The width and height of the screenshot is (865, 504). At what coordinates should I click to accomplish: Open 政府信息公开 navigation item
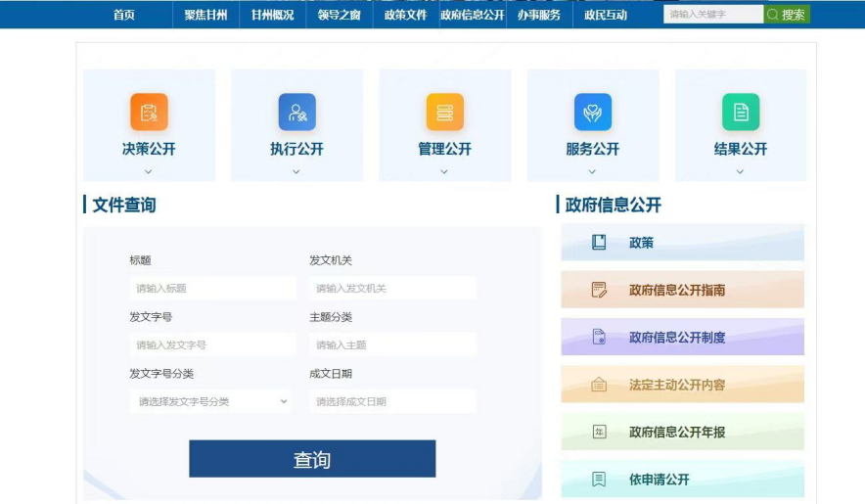(x=473, y=15)
